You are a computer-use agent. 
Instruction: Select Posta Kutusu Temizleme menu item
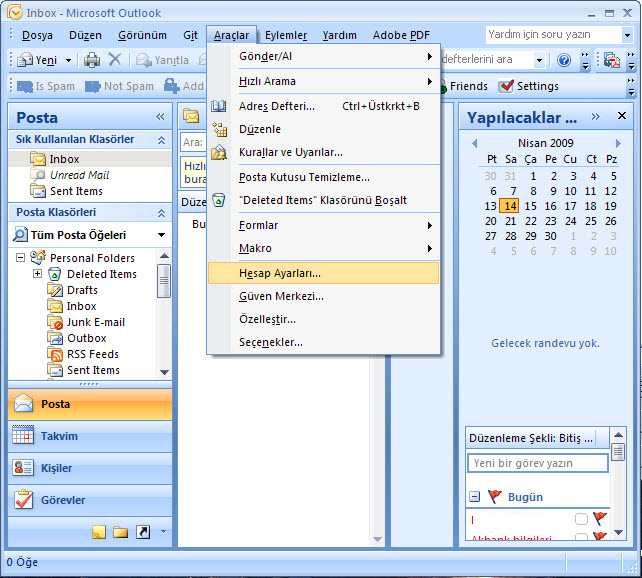323,177
